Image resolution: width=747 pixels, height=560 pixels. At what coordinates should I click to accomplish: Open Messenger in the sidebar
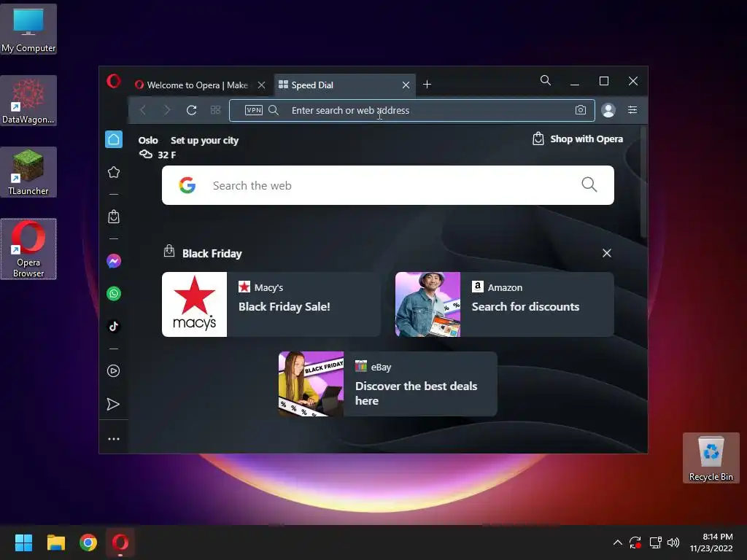tap(113, 261)
